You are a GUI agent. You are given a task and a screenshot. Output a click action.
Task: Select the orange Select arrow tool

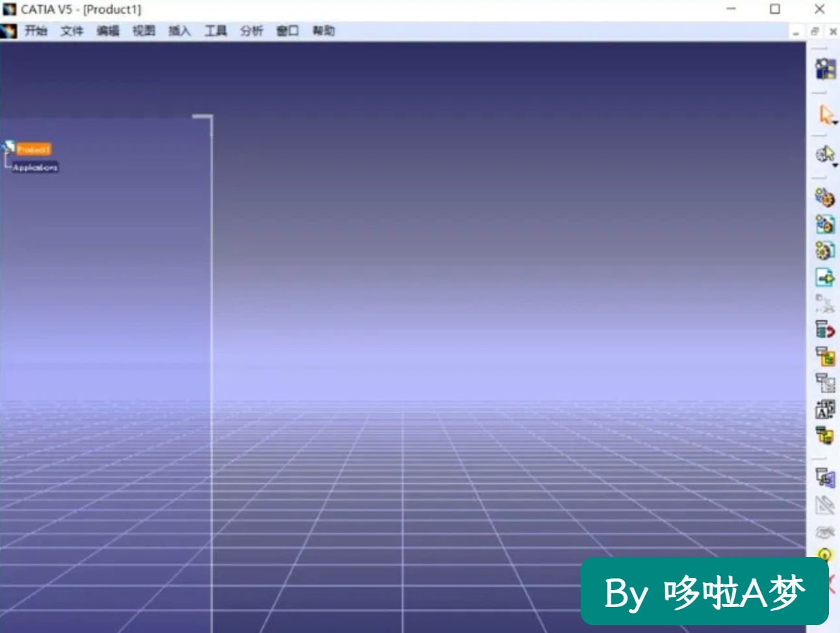click(825, 115)
